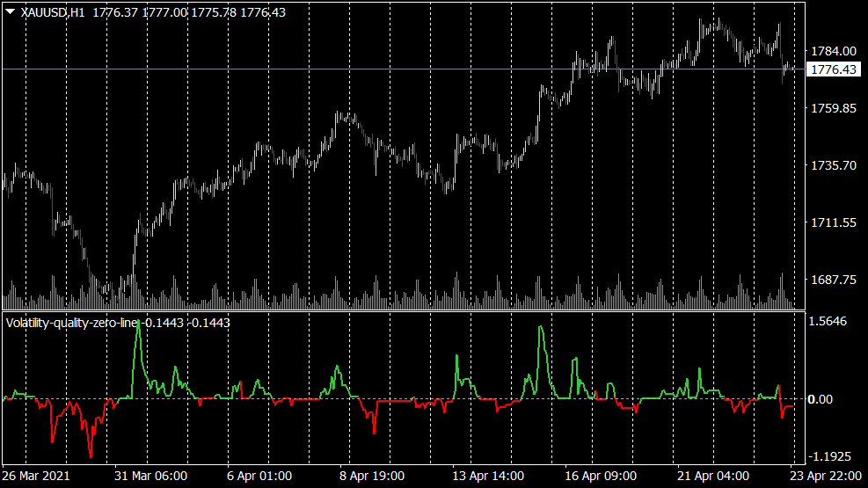Click the 1735.70 price scale label
868x488 pixels.
tap(833, 165)
